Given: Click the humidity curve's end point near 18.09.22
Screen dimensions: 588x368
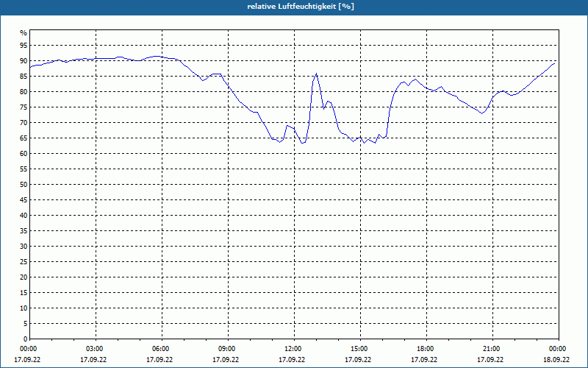Looking at the screenshot, I should (554, 63).
